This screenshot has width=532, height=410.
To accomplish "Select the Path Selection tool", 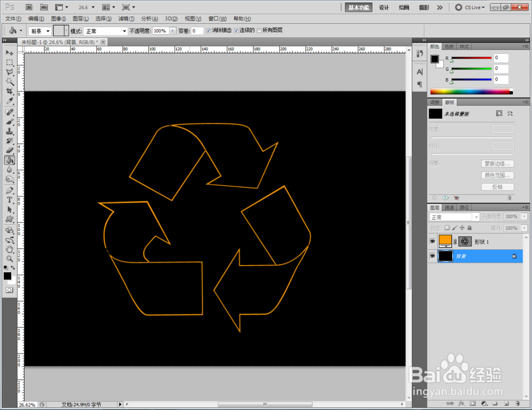I will coord(10,210).
